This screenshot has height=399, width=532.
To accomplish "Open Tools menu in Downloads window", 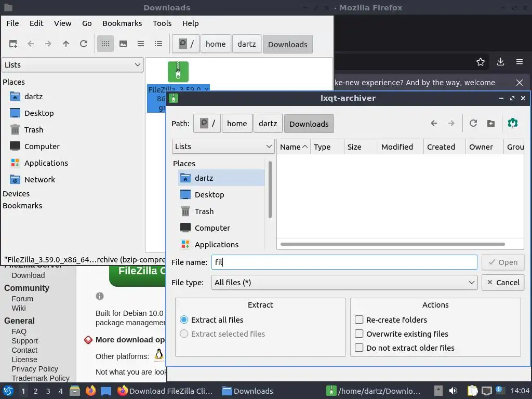I will coord(162,23).
